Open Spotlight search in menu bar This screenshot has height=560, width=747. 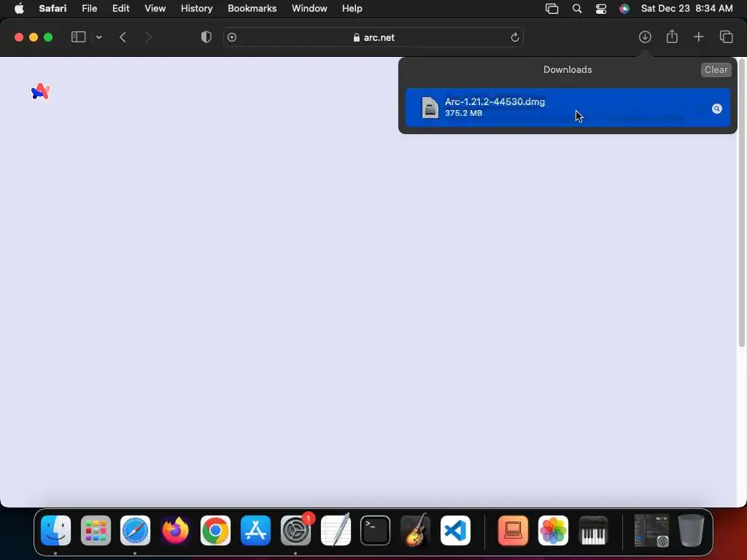[x=577, y=9]
